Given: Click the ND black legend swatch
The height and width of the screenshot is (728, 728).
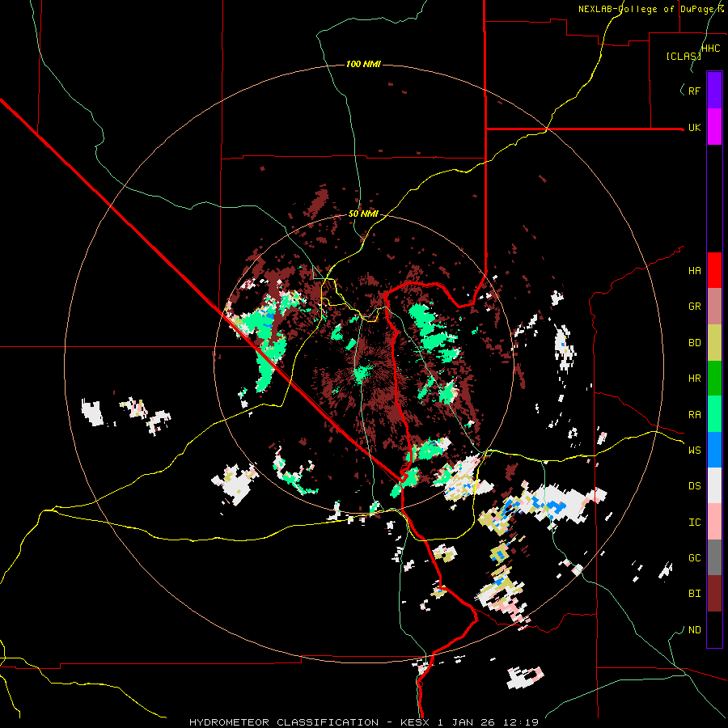Looking at the screenshot, I should 714,629.
